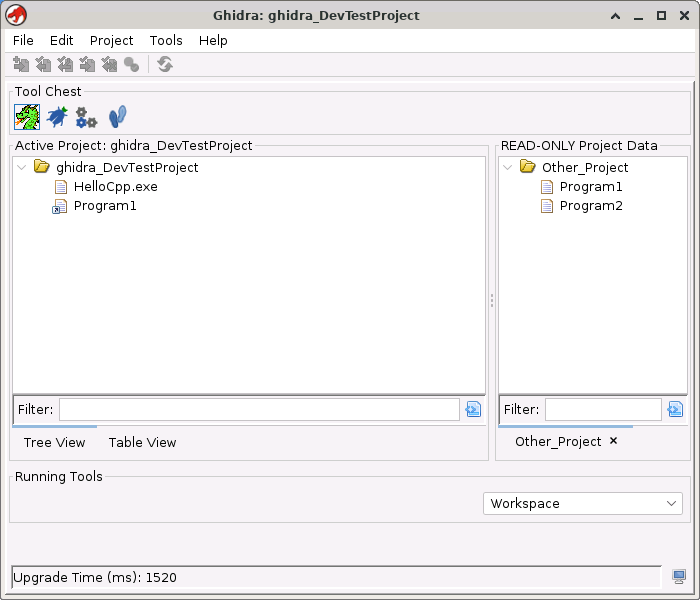The width and height of the screenshot is (700, 600).
Task: Select the Tree View tab
Action: click(x=54, y=442)
